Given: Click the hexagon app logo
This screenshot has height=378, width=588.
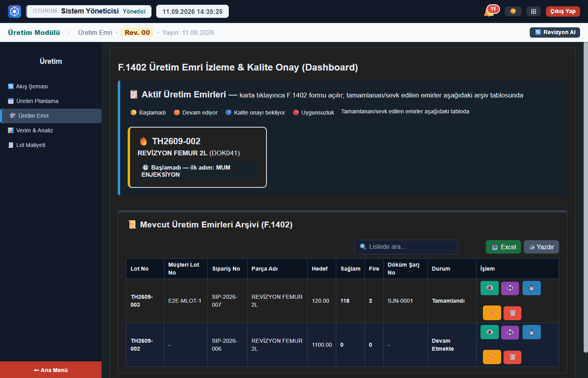Looking at the screenshot, I should point(15,11).
